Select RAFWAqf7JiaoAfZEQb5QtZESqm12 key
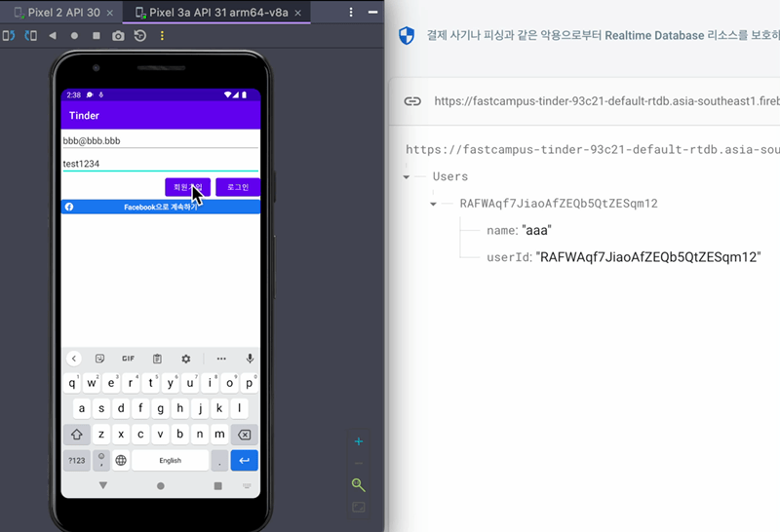 (x=559, y=204)
